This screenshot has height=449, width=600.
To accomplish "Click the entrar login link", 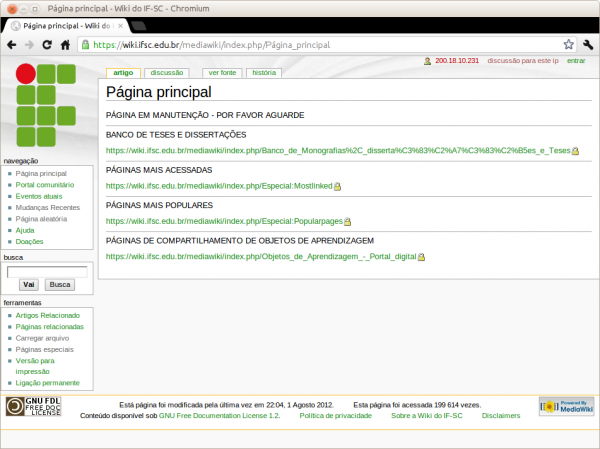I will [576, 61].
